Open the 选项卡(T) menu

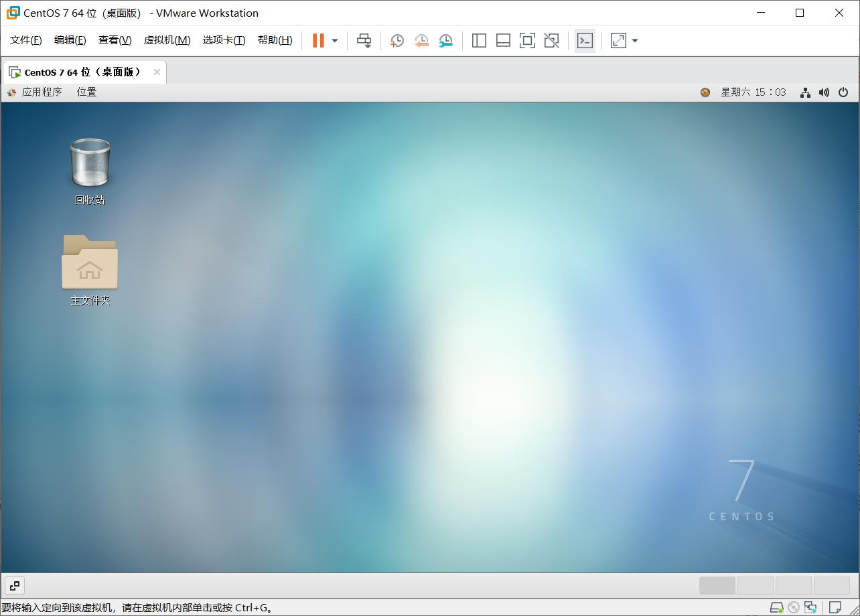[x=224, y=40]
